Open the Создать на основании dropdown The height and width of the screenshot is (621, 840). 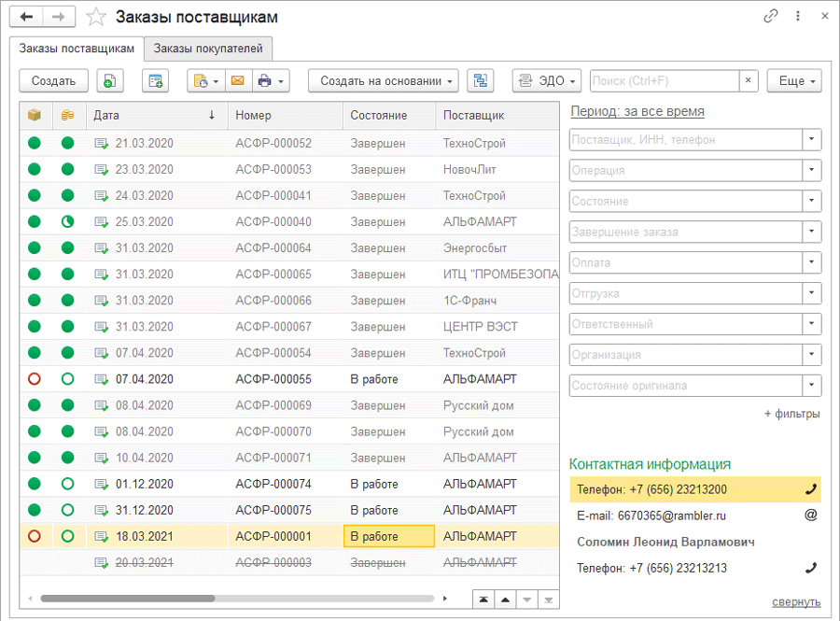point(384,81)
